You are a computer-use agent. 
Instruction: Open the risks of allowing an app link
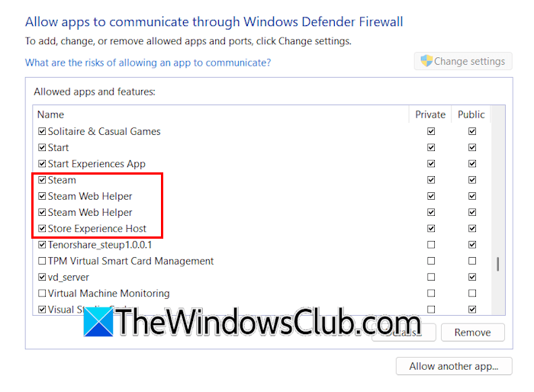coord(148,63)
